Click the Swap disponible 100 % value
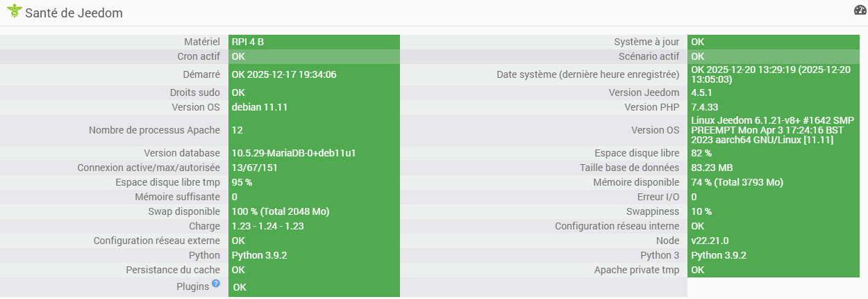868x299 pixels. (x=281, y=211)
